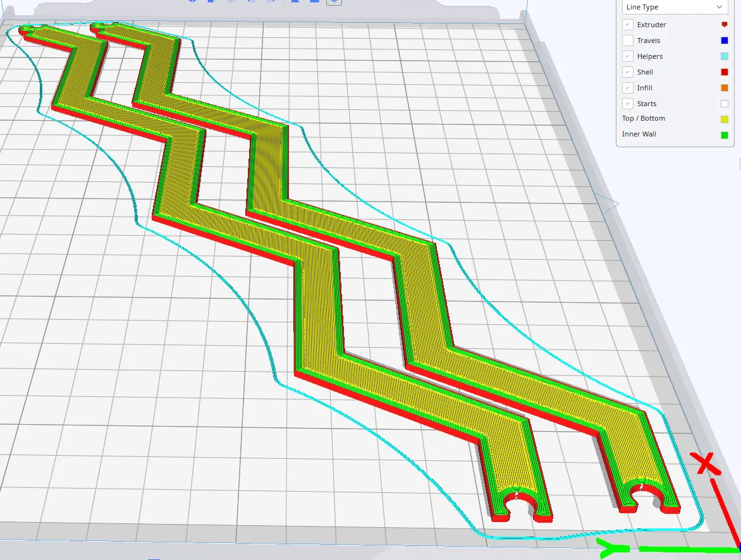This screenshot has width=741, height=560.
Task: Select the yellow Top / Bottom swatch
Action: [725, 119]
